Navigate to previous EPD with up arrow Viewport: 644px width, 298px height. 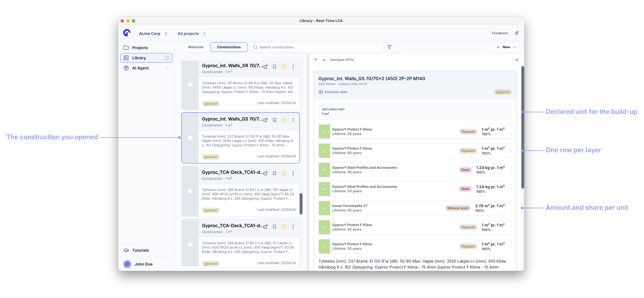coord(316,60)
